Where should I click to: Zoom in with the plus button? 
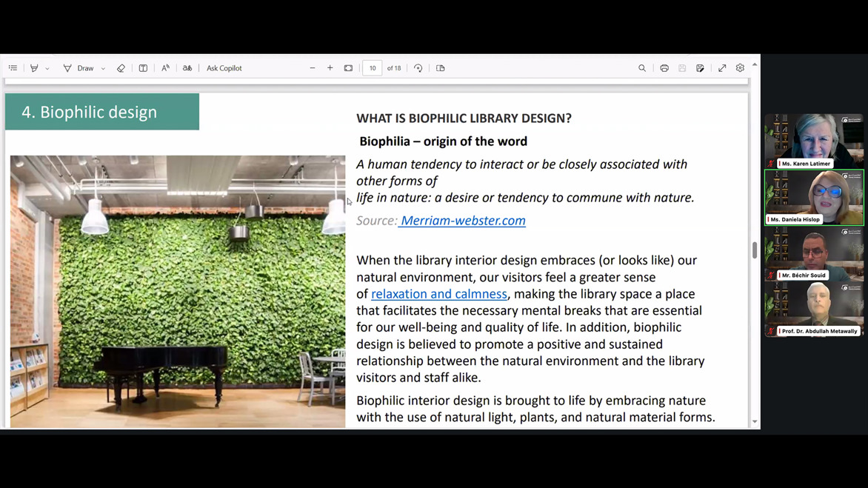coord(330,68)
